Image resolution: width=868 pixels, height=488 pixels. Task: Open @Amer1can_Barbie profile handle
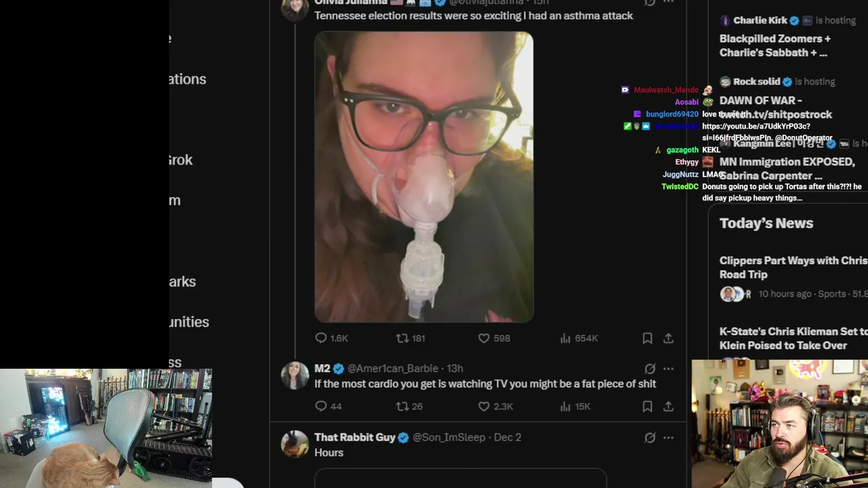[393, 369]
